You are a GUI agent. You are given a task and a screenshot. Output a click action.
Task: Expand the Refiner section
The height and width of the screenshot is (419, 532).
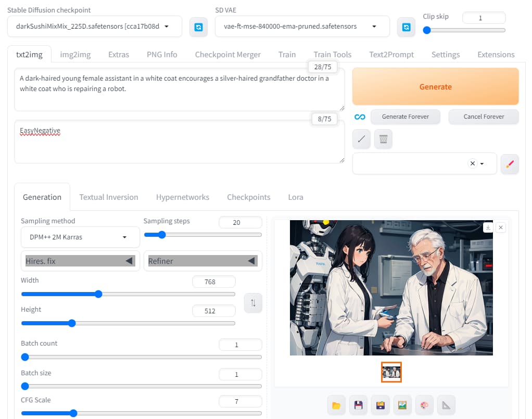[x=202, y=261]
